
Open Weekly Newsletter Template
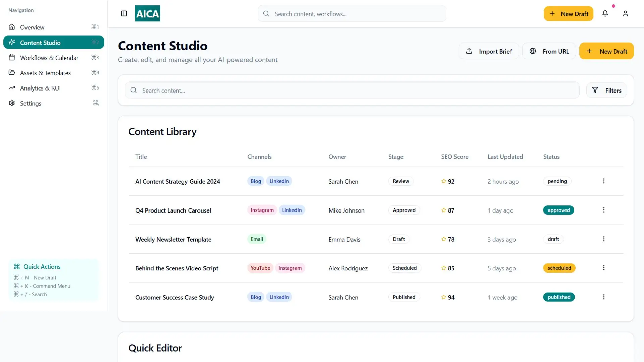click(x=173, y=239)
